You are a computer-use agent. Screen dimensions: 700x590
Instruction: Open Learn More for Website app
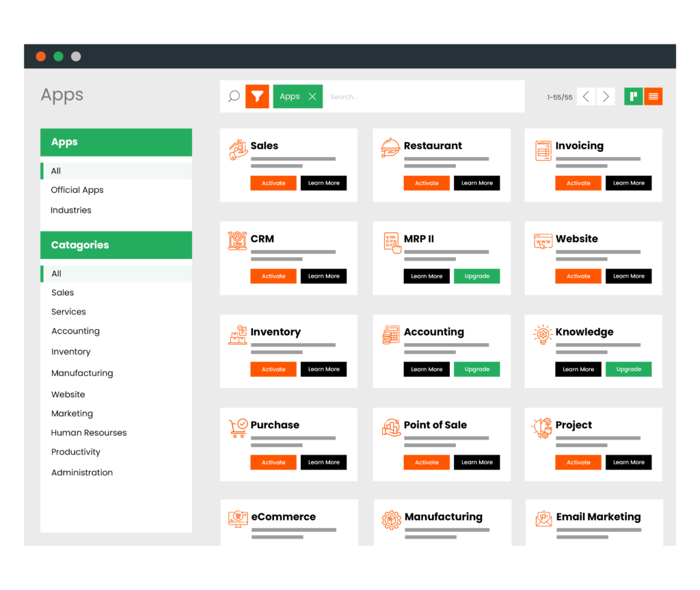pyautogui.click(x=628, y=276)
